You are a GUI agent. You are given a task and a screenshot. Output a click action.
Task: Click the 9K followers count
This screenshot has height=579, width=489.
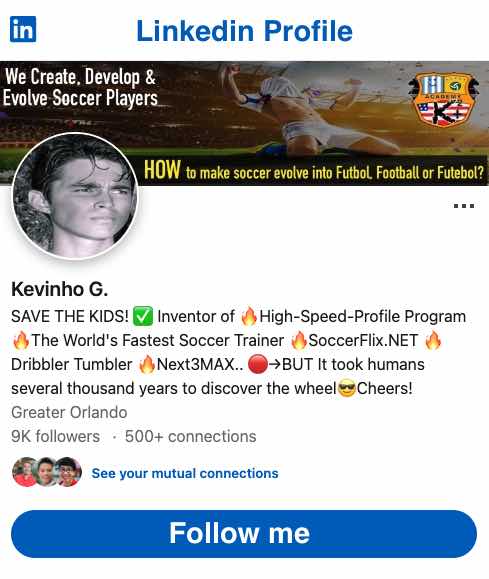point(55,436)
